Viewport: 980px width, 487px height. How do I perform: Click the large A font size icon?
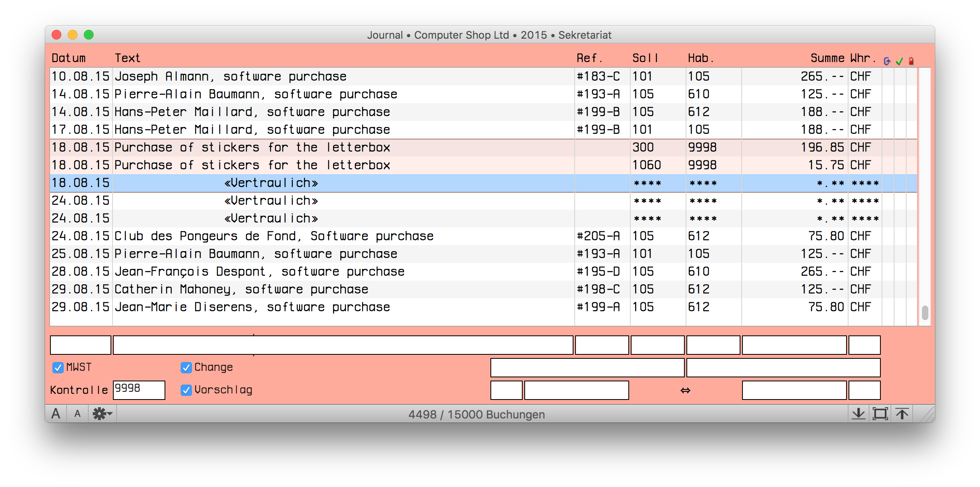click(x=56, y=414)
